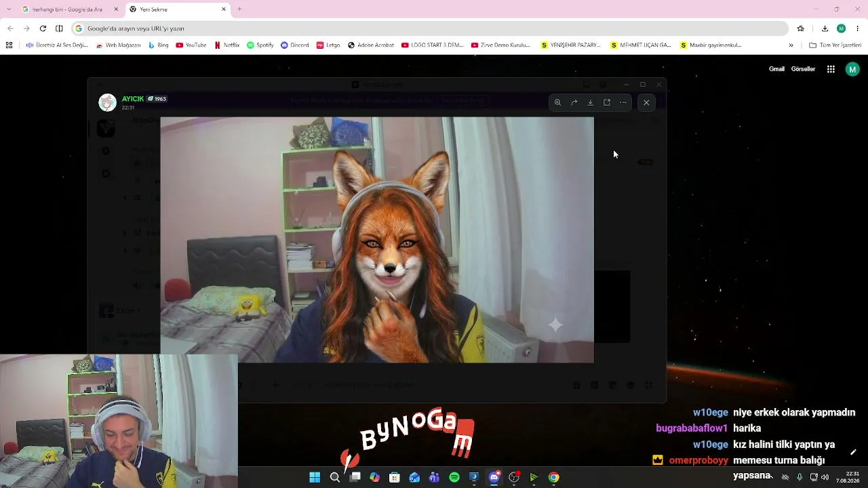Open the image in browser
Viewport: 868px width, 488px height.
[607, 102]
